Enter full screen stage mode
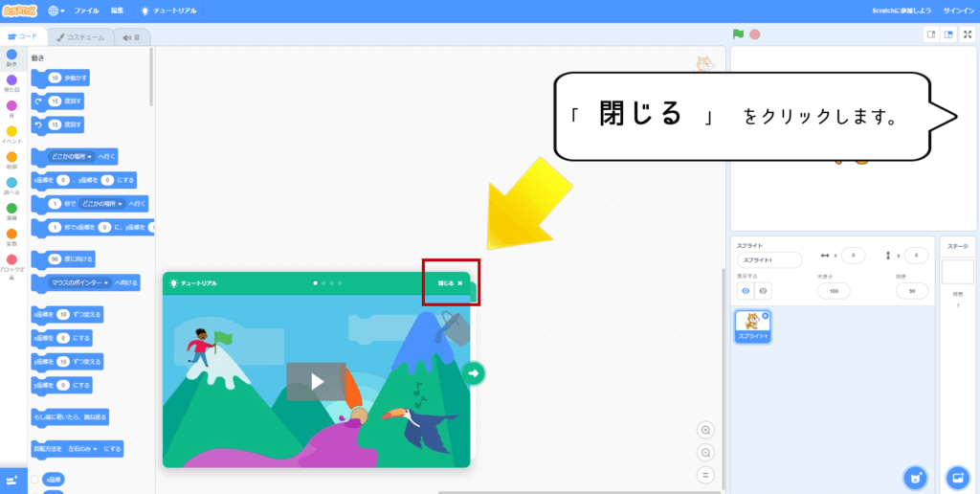Screen dimensions: 980x494 pyautogui.click(x=968, y=34)
